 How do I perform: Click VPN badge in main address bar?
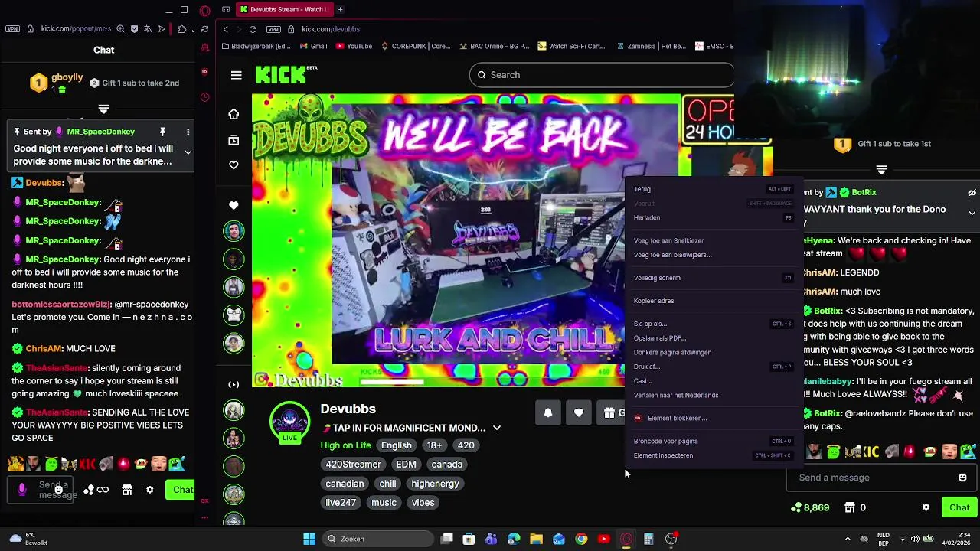pos(273,29)
